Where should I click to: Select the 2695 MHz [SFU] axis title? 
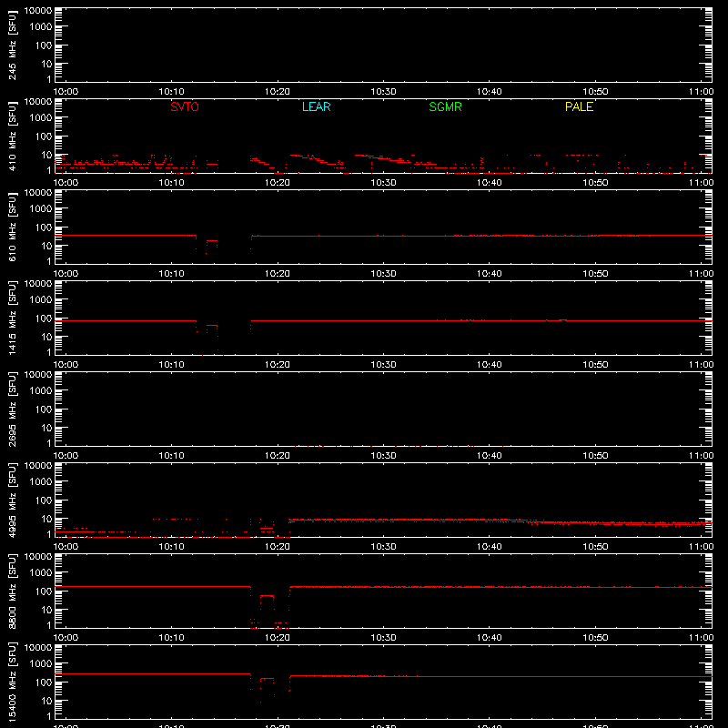[12, 409]
